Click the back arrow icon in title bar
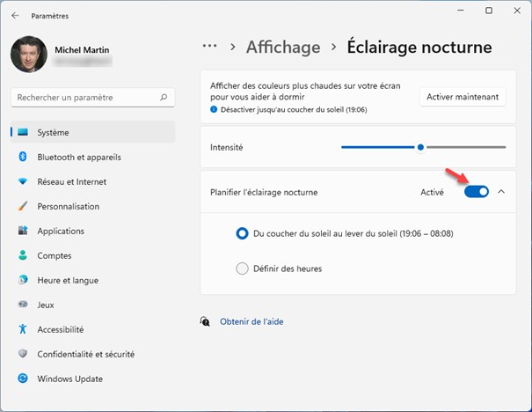 pyautogui.click(x=16, y=15)
